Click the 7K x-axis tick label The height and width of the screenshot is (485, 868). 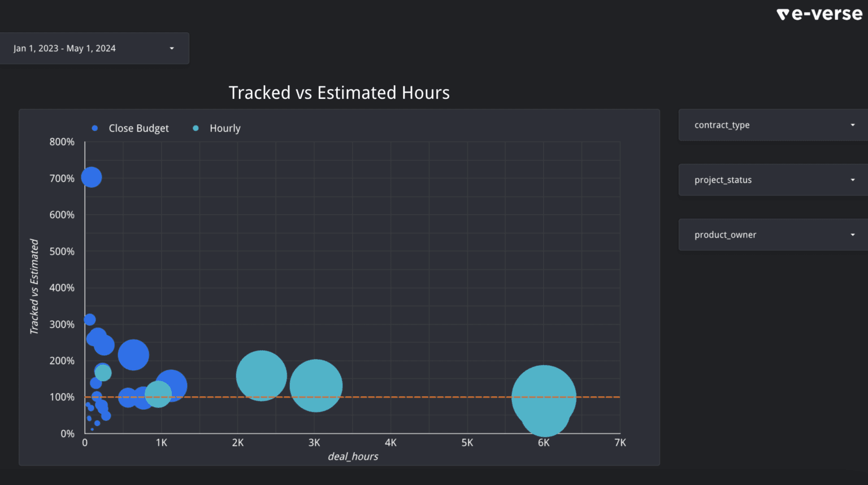(x=620, y=443)
